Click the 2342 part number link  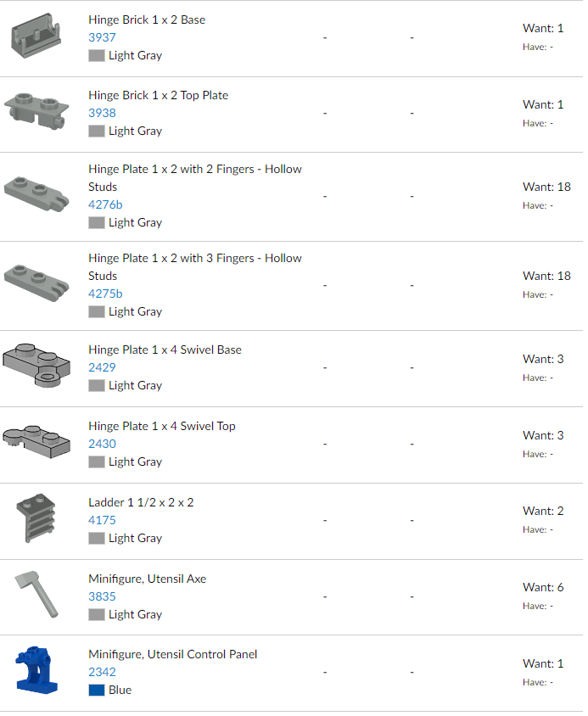click(x=102, y=672)
